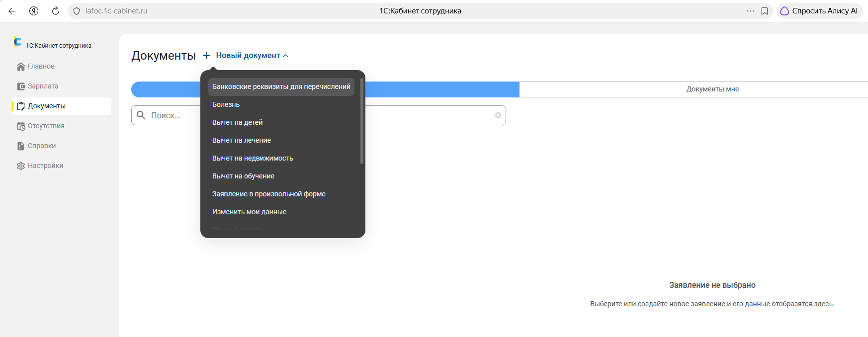Click the Документы page heading
Image resolution: width=868 pixels, height=337 pixels.
(x=164, y=56)
